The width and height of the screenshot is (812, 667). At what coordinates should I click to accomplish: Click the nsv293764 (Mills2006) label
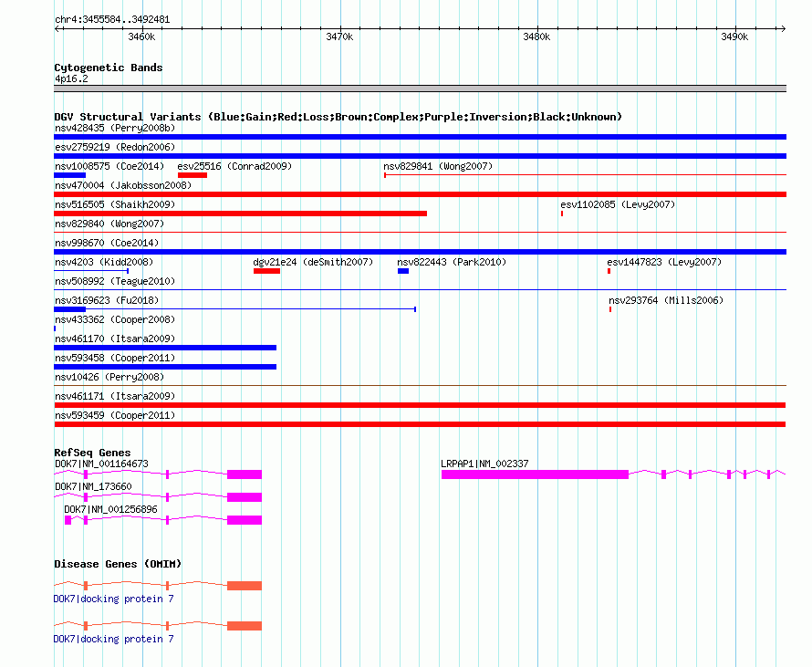pos(666,300)
